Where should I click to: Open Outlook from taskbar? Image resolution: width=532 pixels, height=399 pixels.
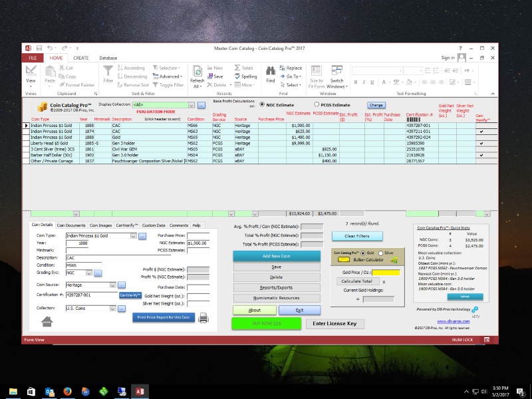(x=49, y=392)
